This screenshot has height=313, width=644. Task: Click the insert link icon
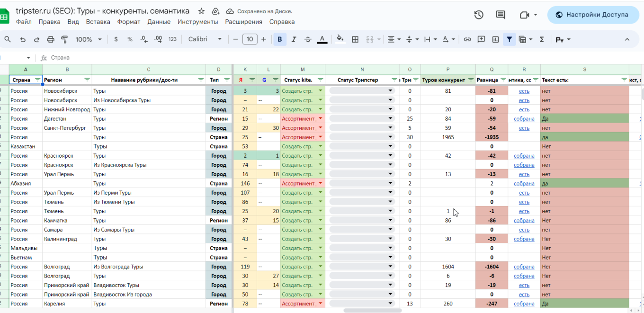point(467,39)
